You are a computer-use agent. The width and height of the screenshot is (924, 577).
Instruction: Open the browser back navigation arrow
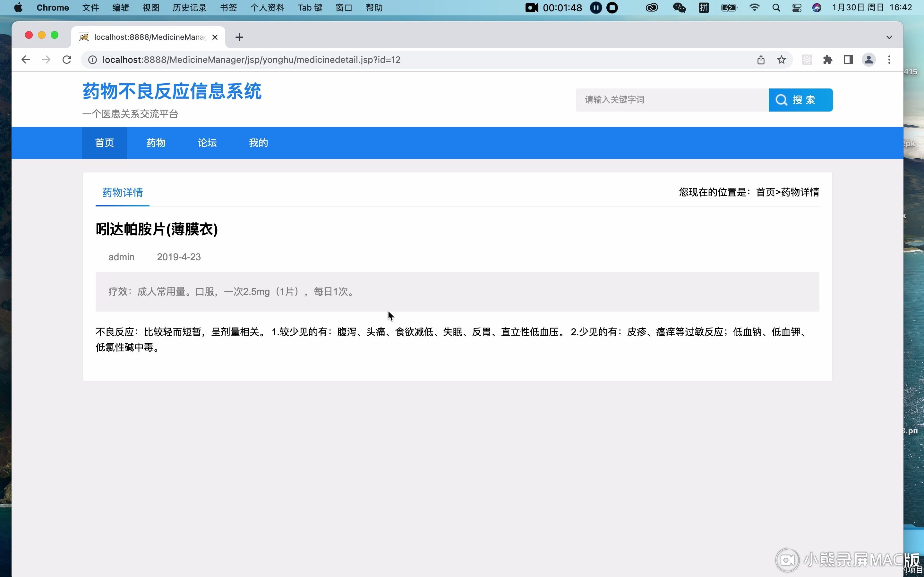coord(25,60)
